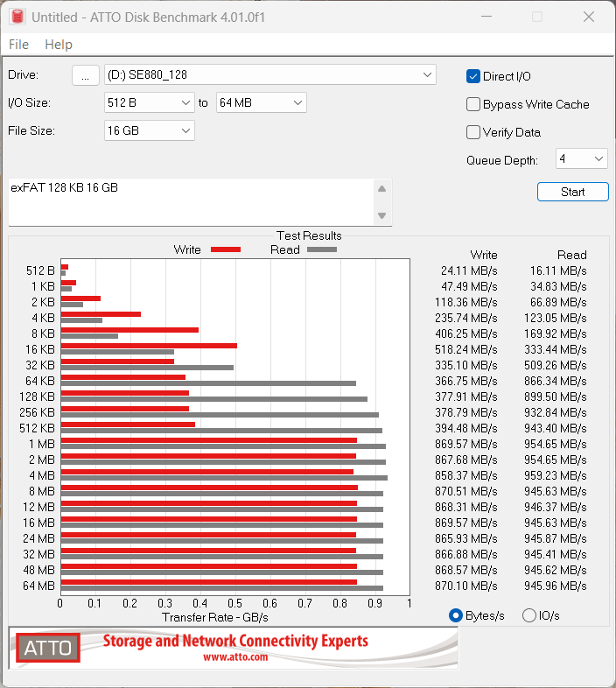The width and height of the screenshot is (616, 688).
Task: Click the 4 MB read value 959.23 MB/s
Action: click(x=555, y=475)
